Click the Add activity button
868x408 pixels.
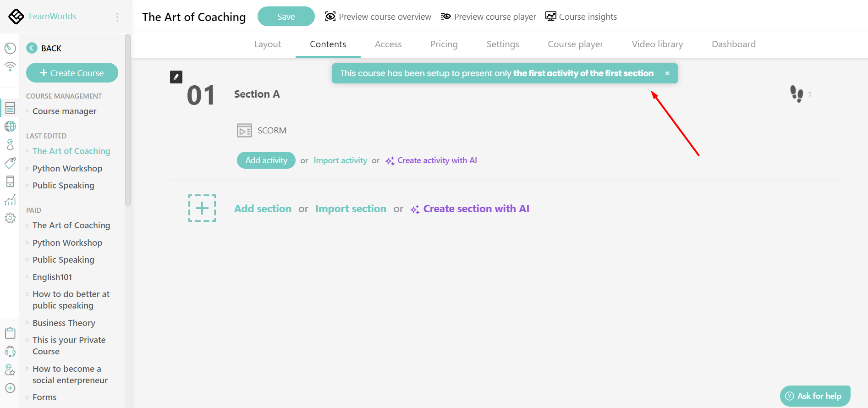pyautogui.click(x=266, y=160)
